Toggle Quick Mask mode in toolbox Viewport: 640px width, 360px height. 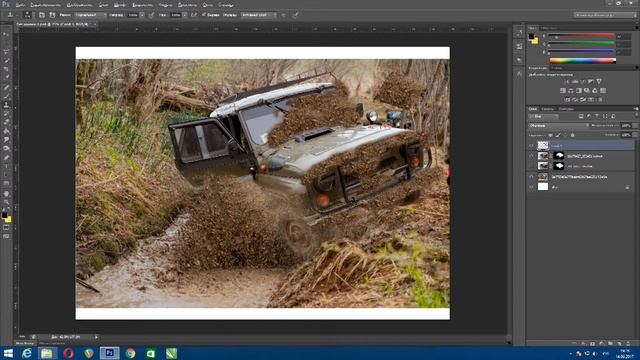click(6, 228)
